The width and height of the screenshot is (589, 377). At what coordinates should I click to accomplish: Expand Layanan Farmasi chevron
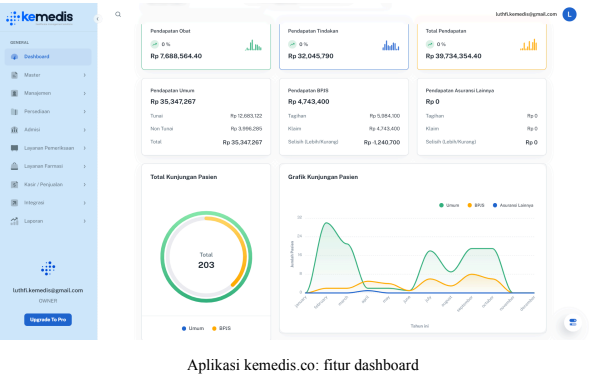pos(85,166)
